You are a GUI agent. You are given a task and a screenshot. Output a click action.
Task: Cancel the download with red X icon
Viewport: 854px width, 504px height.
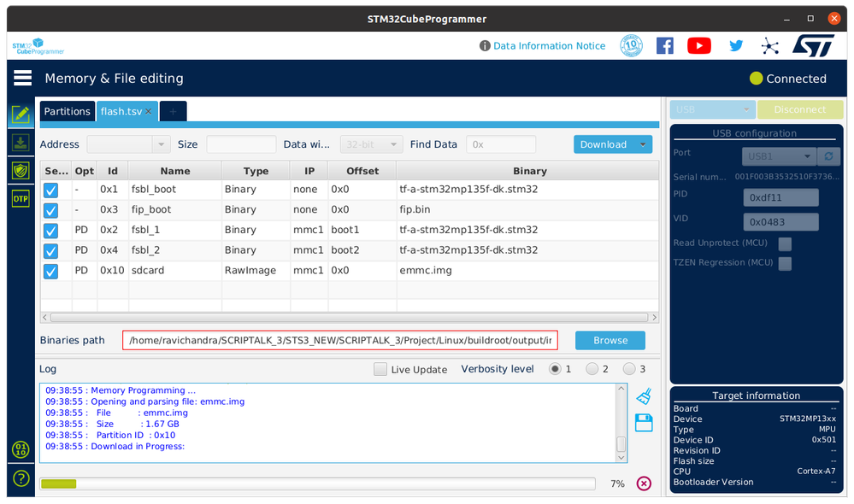coord(644,483)
